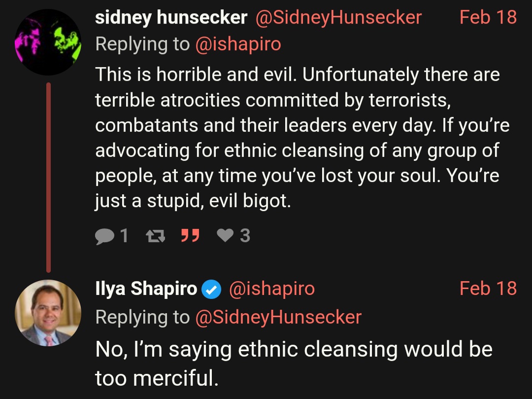The height and width of the screenshot is (399, 532).
Task: Click the like count number 3
Action: [245, 235]
